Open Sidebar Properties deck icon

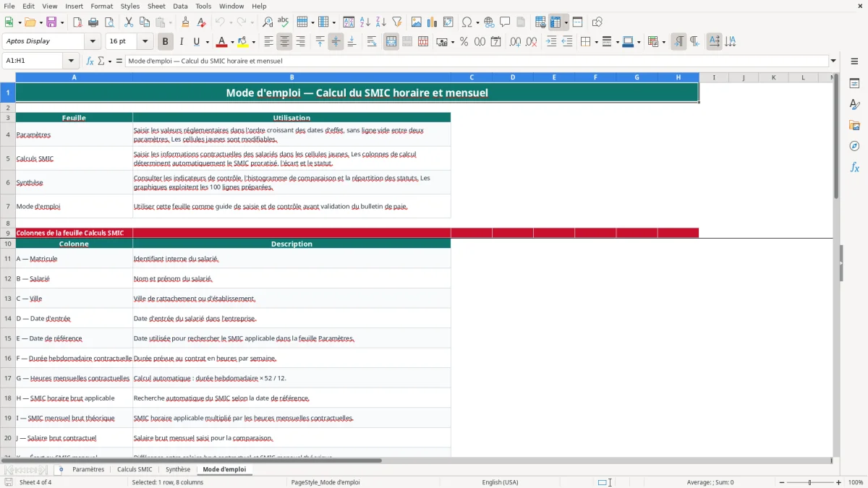click(854, 83)
